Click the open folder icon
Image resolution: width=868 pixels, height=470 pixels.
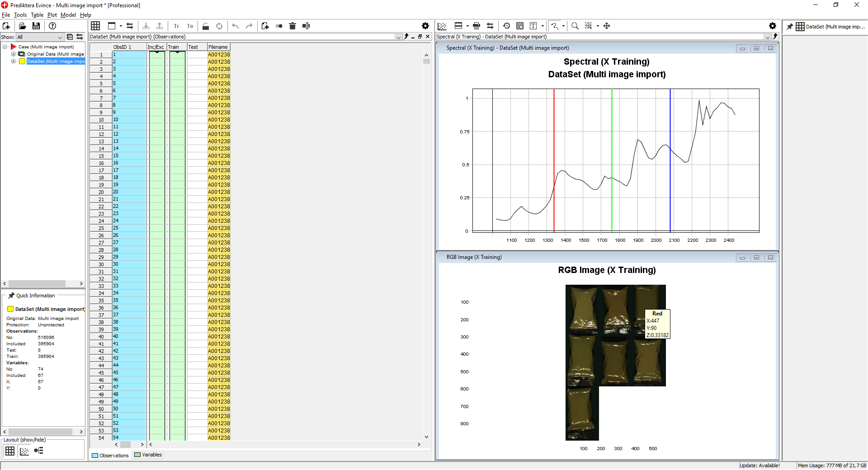pyautogui.click(x=22, y=26)
